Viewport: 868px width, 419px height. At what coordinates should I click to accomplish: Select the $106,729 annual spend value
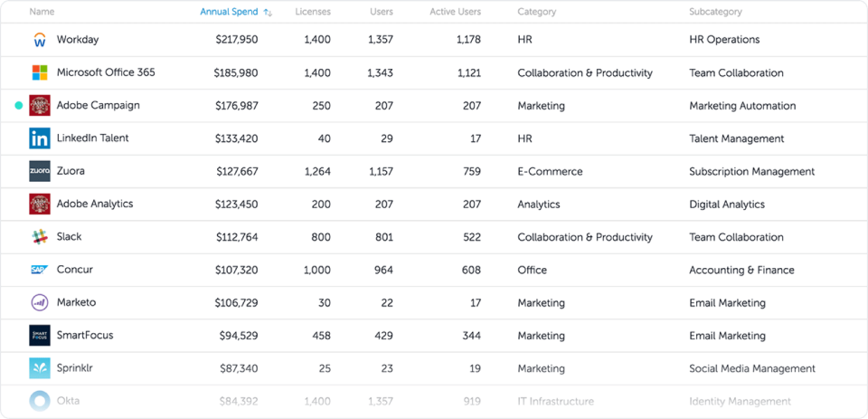click(x=237, y=302)
